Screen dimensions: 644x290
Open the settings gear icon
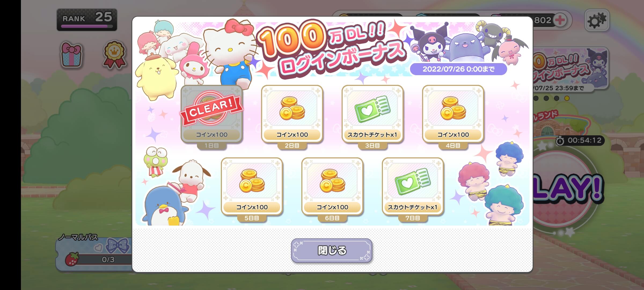tap(597, 20)
